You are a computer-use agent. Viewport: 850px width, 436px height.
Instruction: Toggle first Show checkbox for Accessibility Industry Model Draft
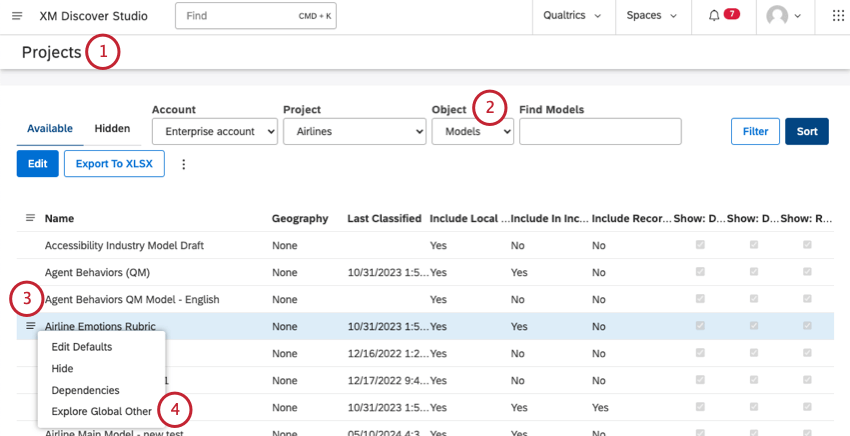(700, 245)
